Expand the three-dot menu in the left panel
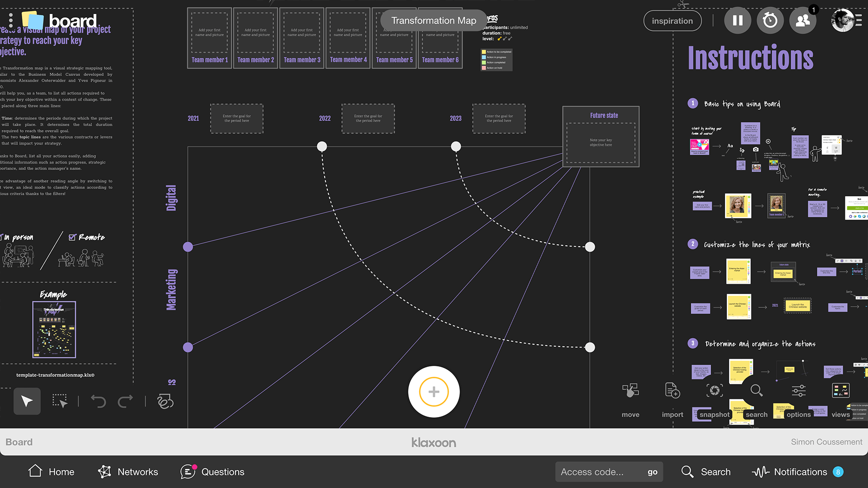 click(x=10, y=20)
